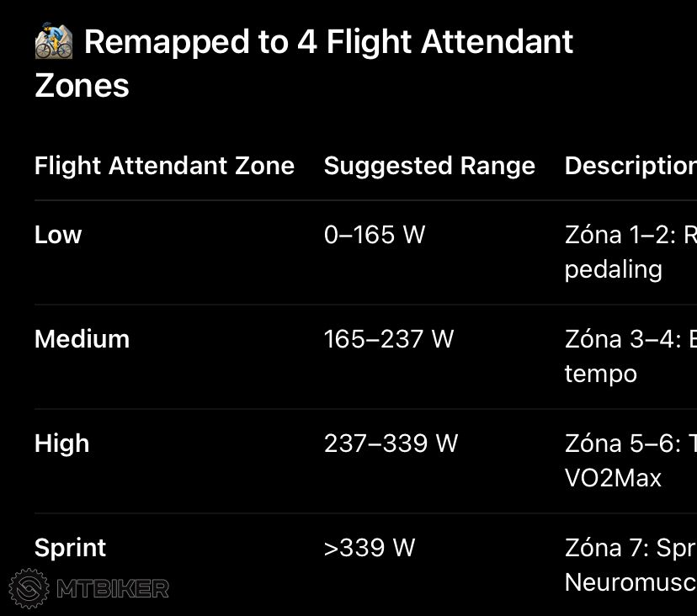
Task: Click the word 'VO2Max' in the description
Action: [x=613, y=478]
